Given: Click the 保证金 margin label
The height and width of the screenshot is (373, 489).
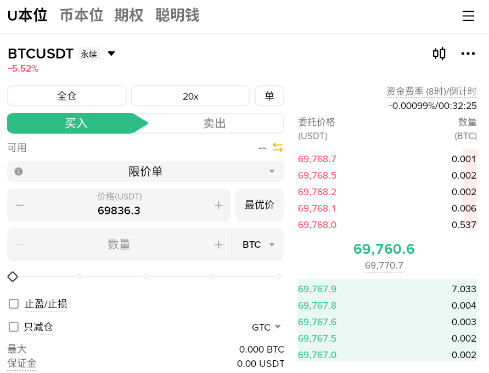Looking at the screenshot, I should [22, 363].
